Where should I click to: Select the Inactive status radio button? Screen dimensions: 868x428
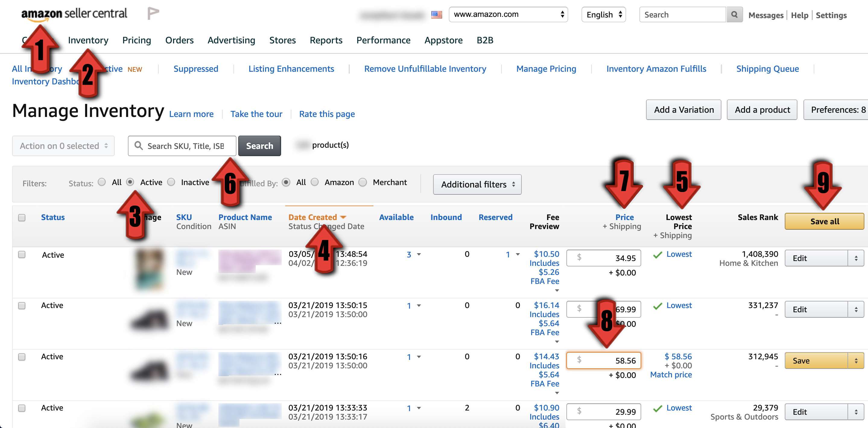coord(171,182)
